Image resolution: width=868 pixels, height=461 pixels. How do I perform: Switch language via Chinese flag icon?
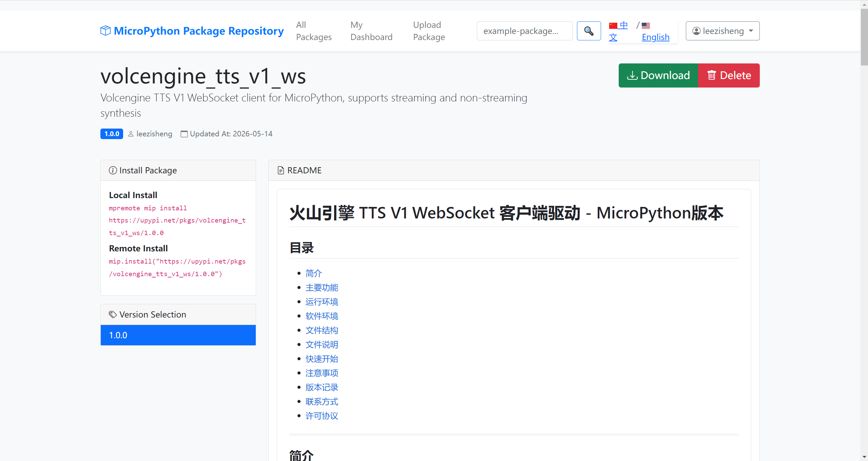tap(613, 25)
